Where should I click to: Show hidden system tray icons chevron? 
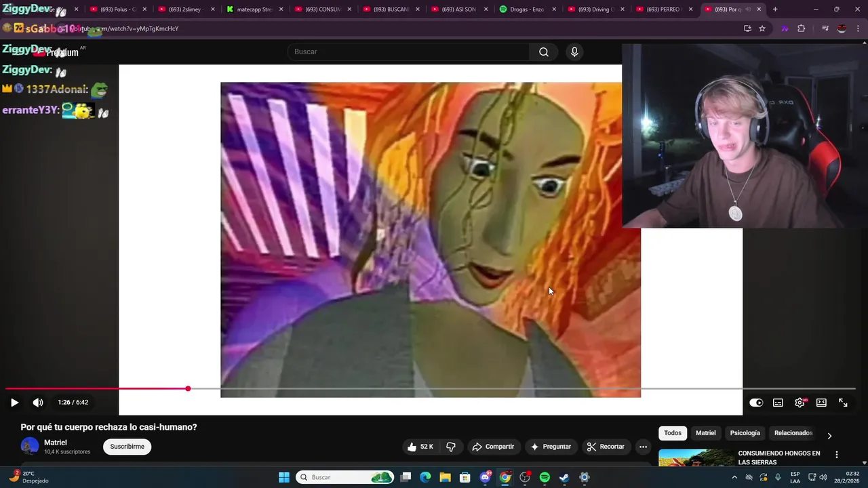click(734, 477)
